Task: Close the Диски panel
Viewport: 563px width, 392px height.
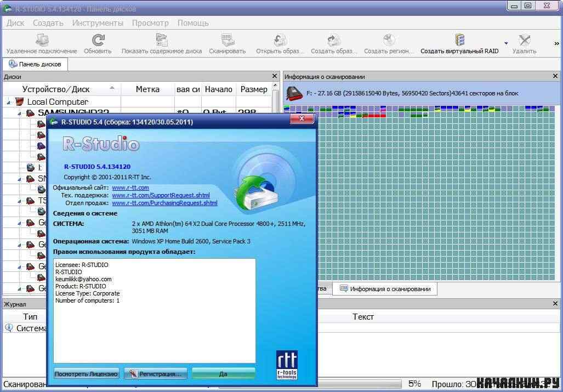Action: pyautogui.click(x=275, y=76)
